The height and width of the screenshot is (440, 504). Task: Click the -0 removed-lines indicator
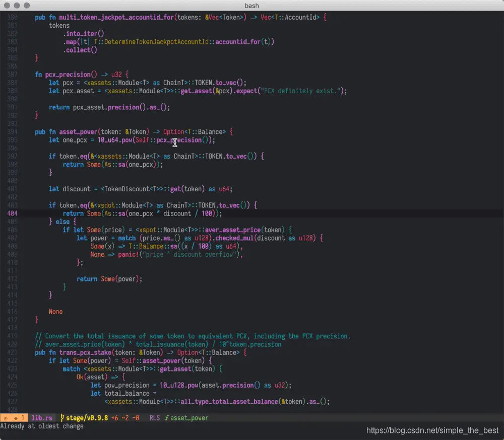[136, 418]
